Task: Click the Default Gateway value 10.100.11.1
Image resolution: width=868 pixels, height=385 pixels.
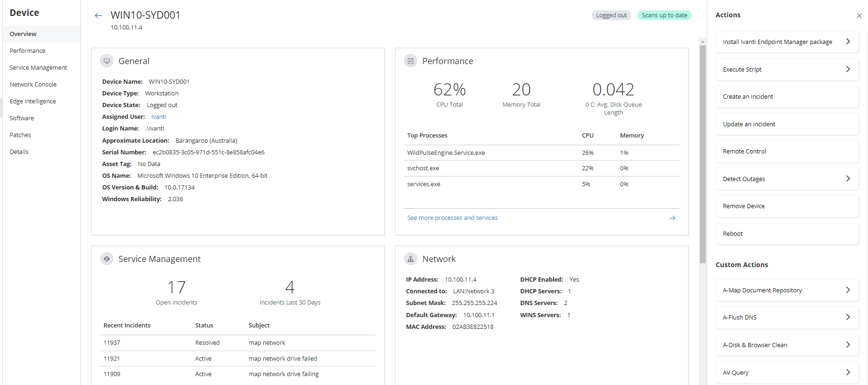Action: (x=479, y=315)
